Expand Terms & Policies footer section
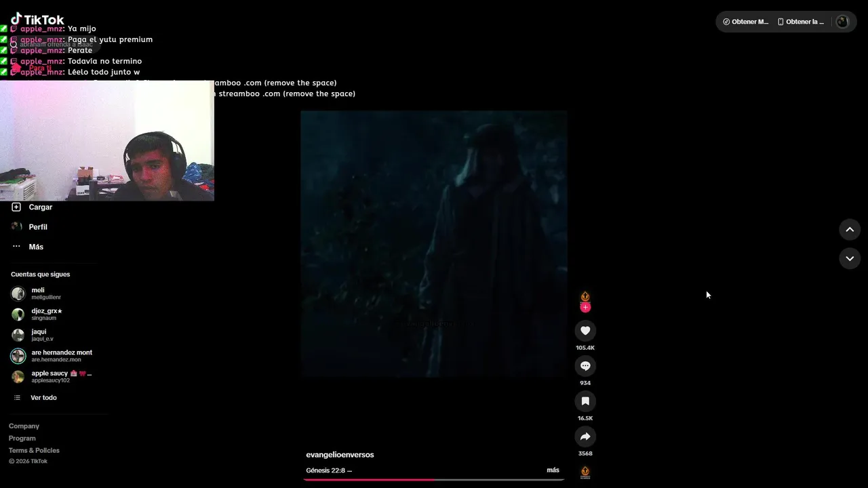 34,451
